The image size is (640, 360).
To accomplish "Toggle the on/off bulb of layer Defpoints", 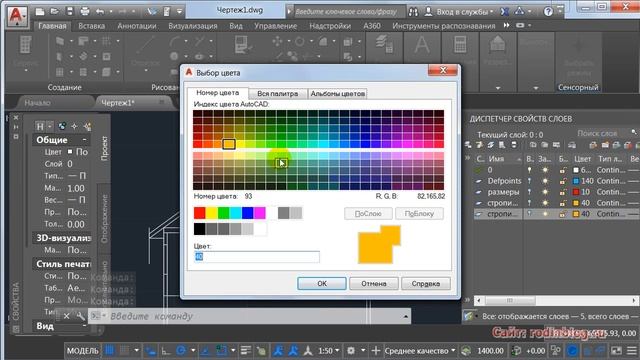I will pos(530,181).
